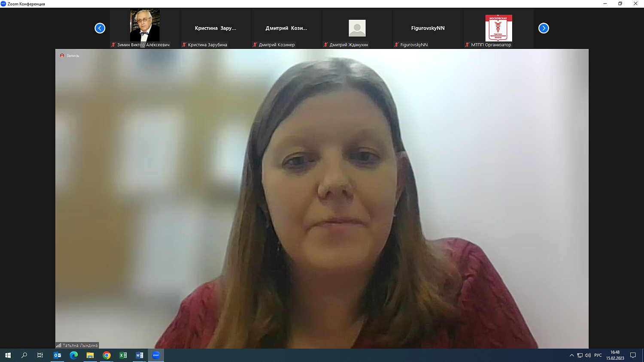
Task: Select Дмитрий Козинер participant tile
Action: (286, 28)
